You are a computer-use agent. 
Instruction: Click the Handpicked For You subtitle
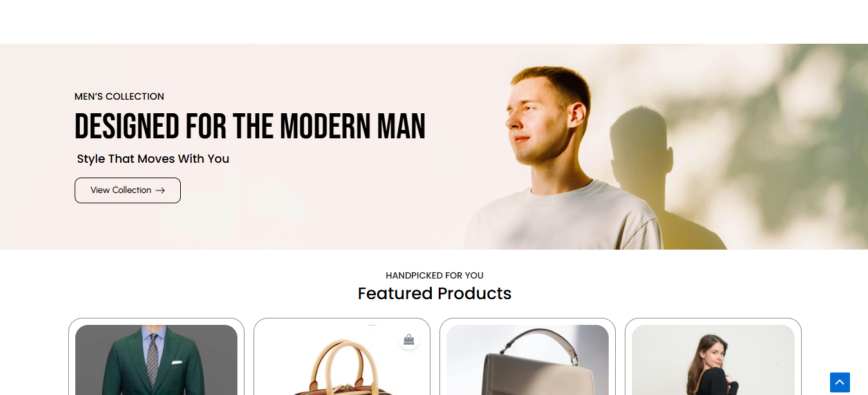tap(434, 275)
